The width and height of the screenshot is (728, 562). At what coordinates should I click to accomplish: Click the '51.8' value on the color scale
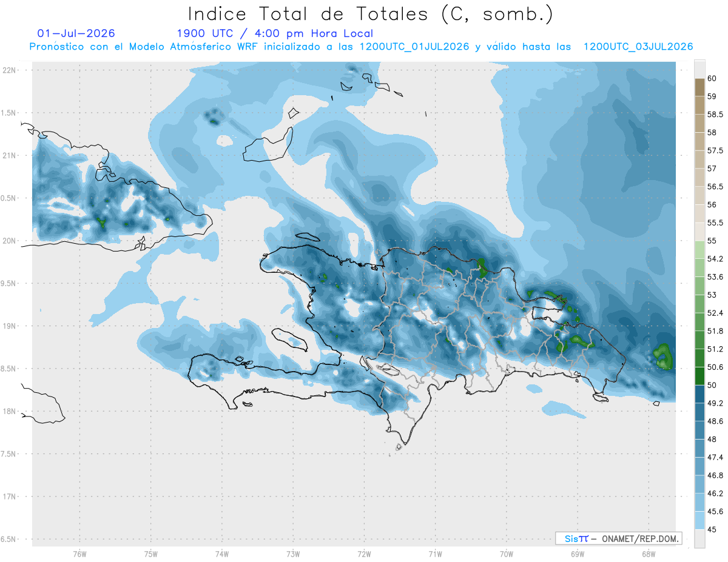pos(715,331)
